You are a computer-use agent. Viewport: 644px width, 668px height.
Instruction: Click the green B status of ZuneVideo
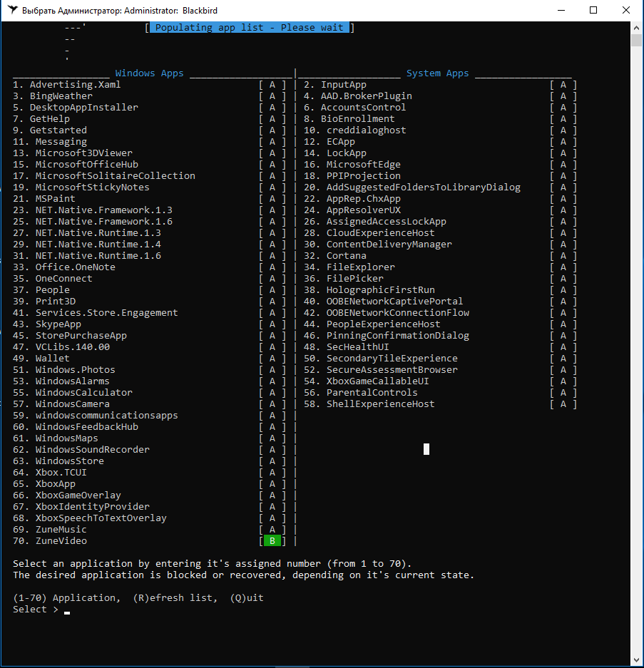point(272,541)
